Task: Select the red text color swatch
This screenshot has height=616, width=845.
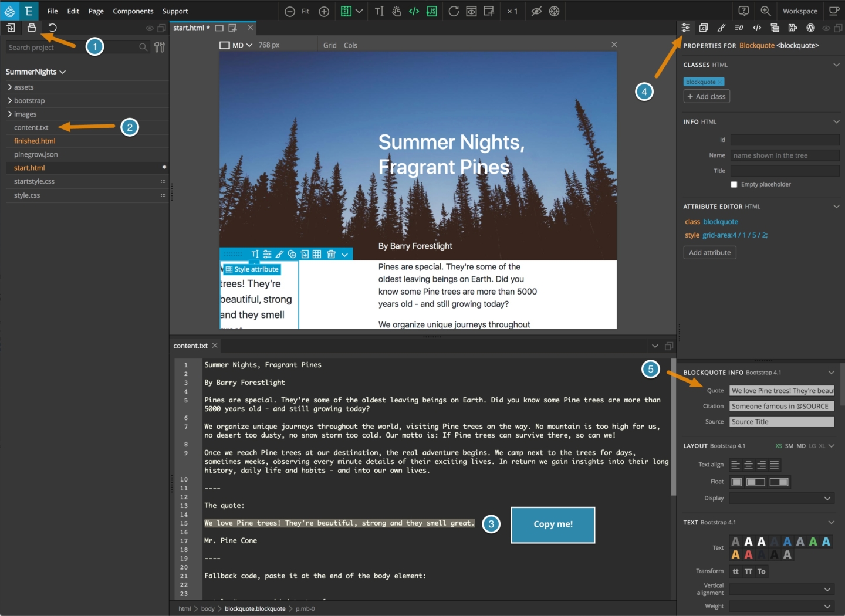Action: [x=748, y=553]
